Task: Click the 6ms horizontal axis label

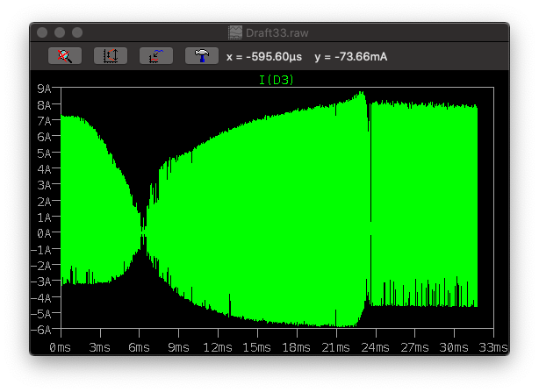Action: (x=139, y=348)
